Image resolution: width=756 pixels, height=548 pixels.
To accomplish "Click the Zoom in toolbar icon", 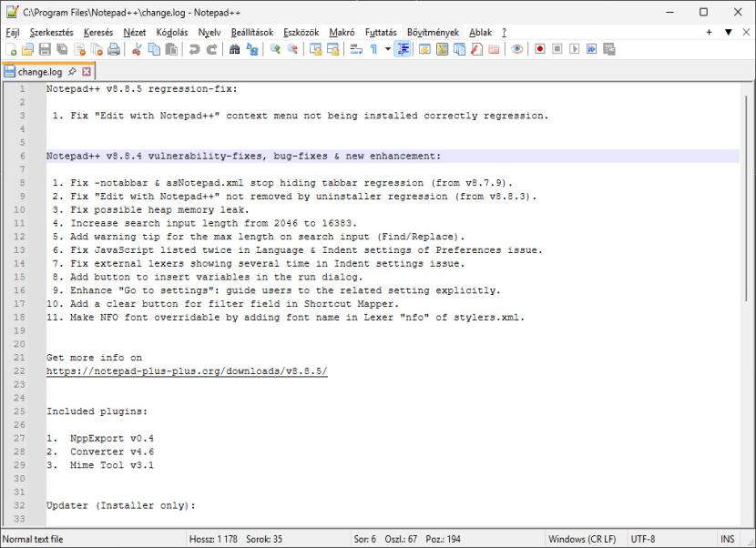I will coord(275,49).
